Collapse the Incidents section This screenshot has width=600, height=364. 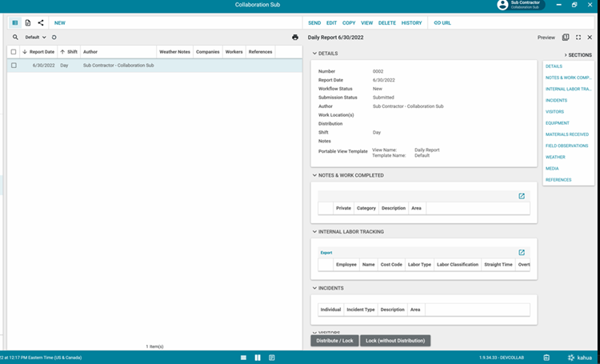314,288
